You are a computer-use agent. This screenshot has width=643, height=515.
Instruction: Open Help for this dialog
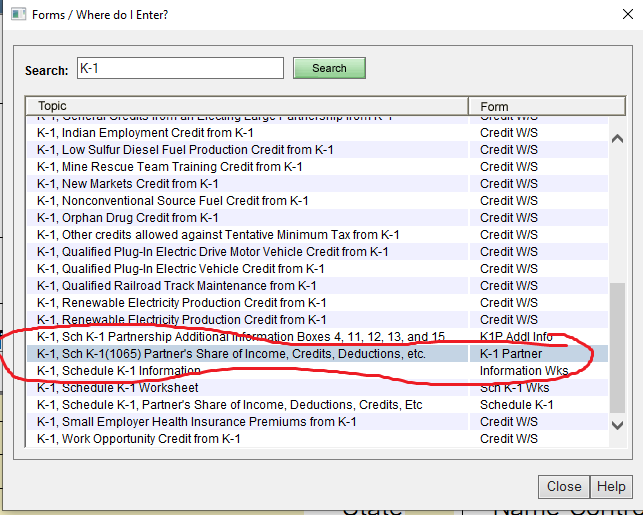(611, 486)
